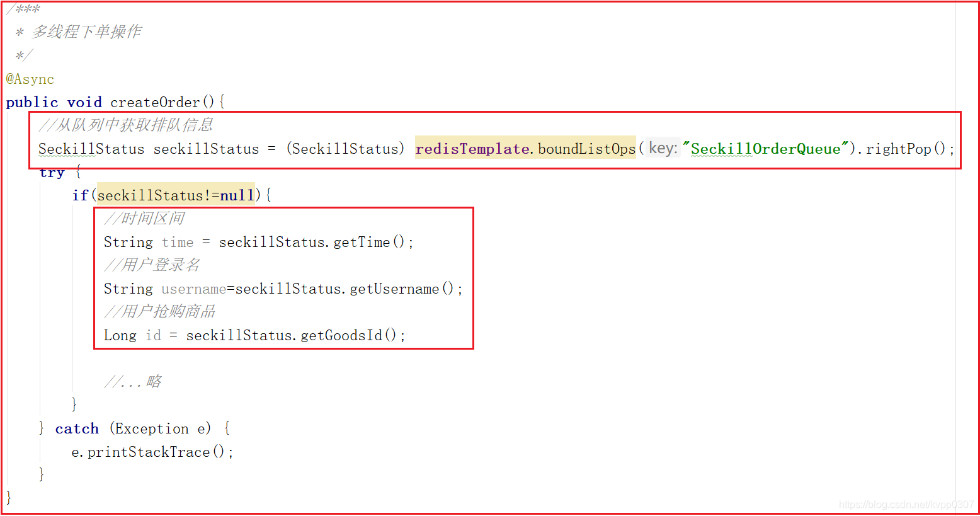Click the highlighted redisTemplate field reference
Image resolution: width=980 pixels, height=516 pixels.
472,149
